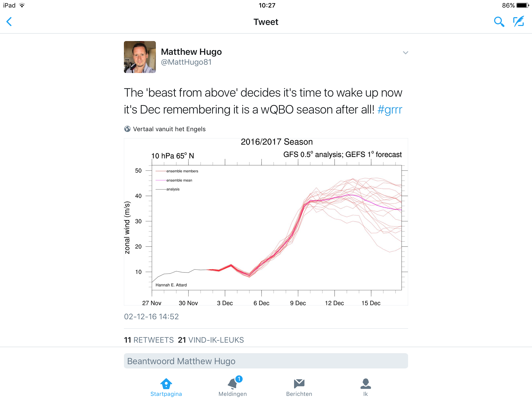Open Matthew Hugo's profile picture
532x399 pixels.
pyautogui.click(x=140, y=57)
